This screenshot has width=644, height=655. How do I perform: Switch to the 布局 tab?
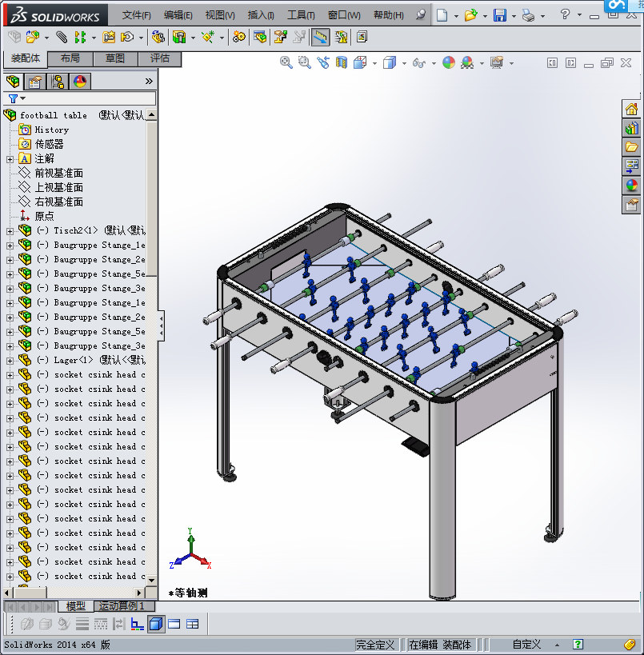coord(70,58)
